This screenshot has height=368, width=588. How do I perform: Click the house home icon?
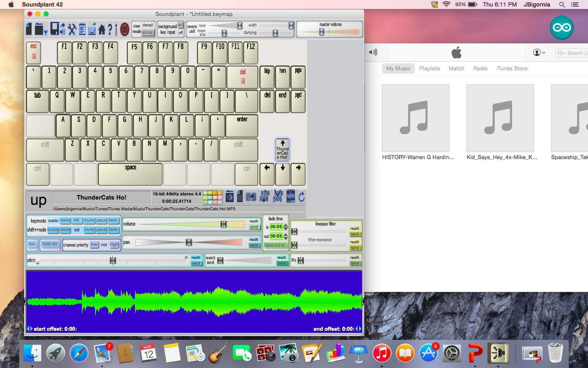coord(102,29)
